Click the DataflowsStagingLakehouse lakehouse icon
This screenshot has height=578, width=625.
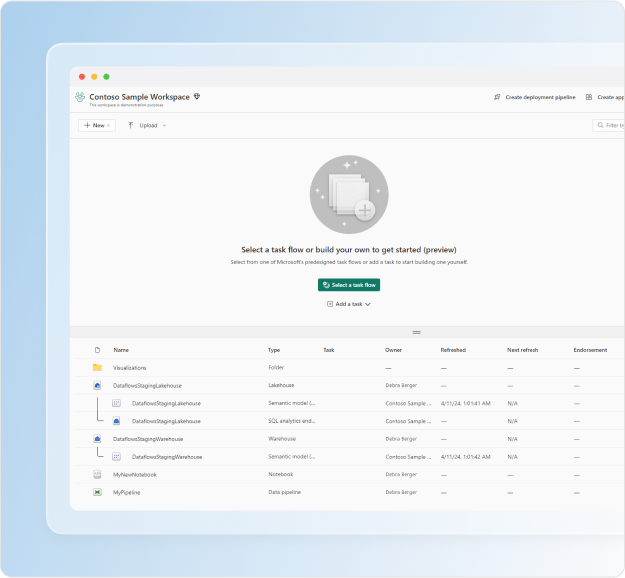tap(97, 385)
